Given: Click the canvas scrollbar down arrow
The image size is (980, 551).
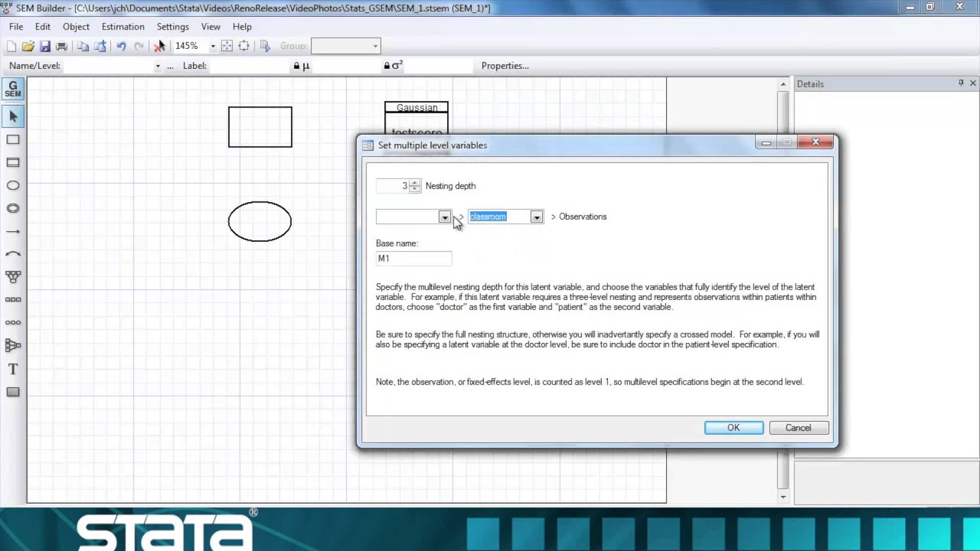Looking at the screenshot, I should 782,497.
